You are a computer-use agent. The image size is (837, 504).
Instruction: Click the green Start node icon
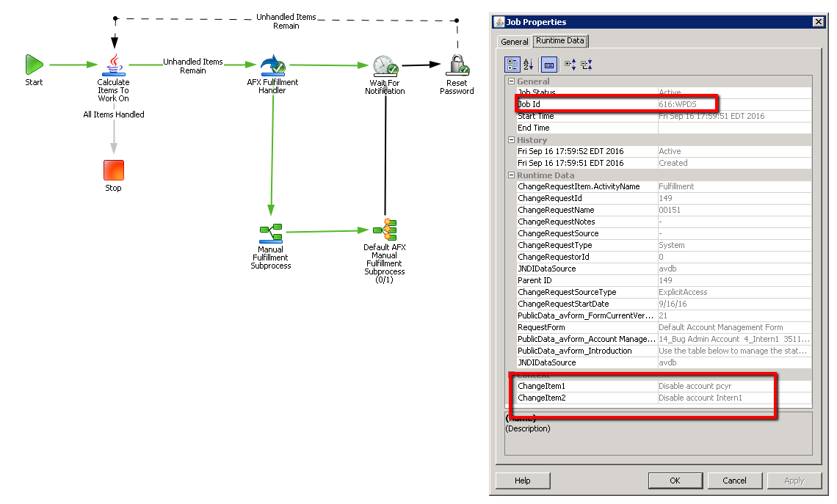point(34,65)
